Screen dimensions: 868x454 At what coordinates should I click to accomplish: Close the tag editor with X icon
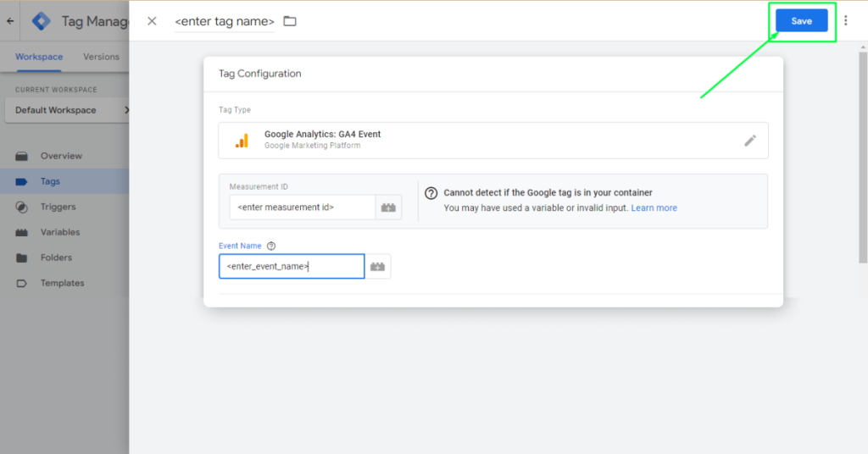(x=152, y=21)
